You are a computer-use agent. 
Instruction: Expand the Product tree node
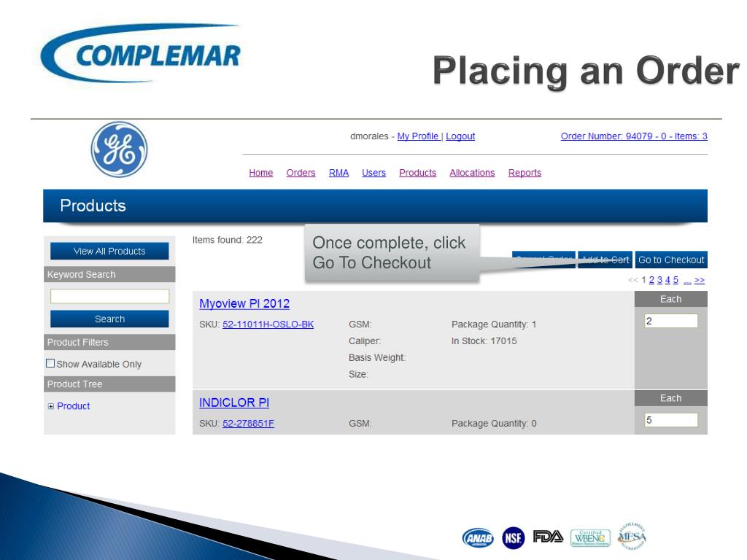(x=51, y=406)
